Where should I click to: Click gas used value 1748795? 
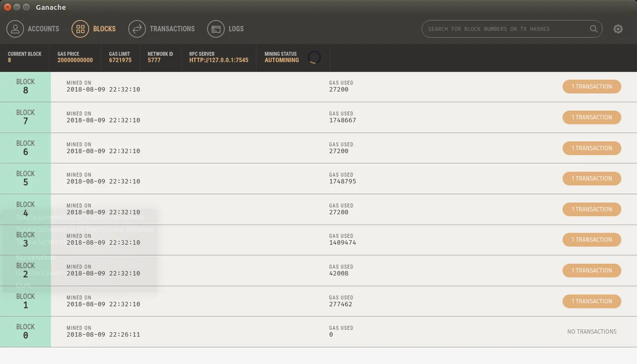(x=342, y=182)
